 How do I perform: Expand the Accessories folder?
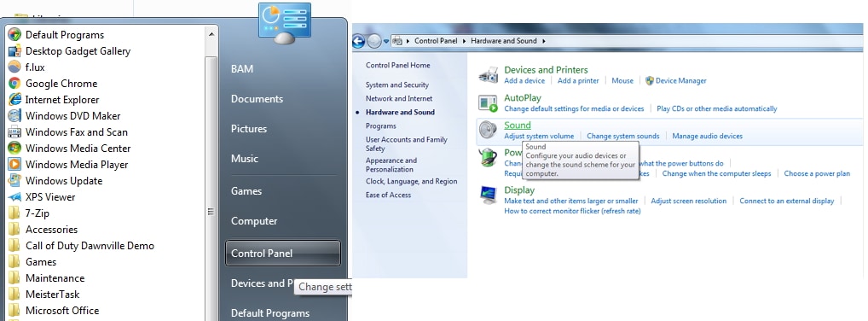point(14,230)
